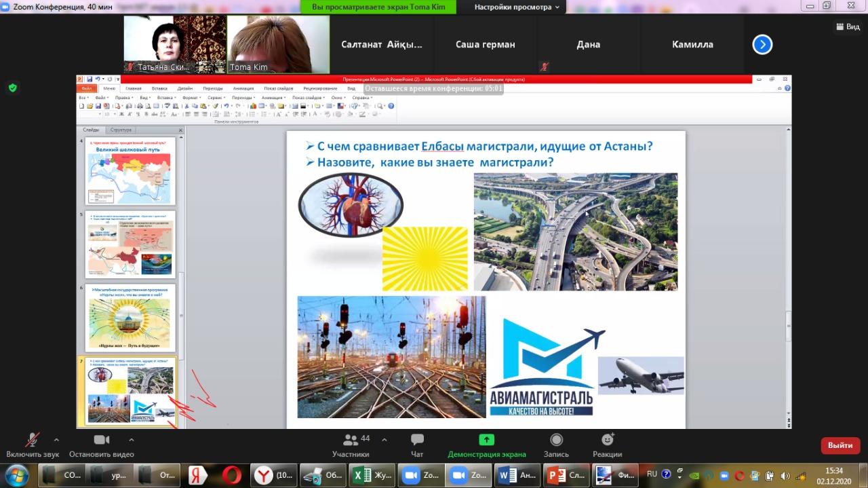Leave the meeting with Выйти
This screenshot has height=488, width=868.
[x=840, y=445]
